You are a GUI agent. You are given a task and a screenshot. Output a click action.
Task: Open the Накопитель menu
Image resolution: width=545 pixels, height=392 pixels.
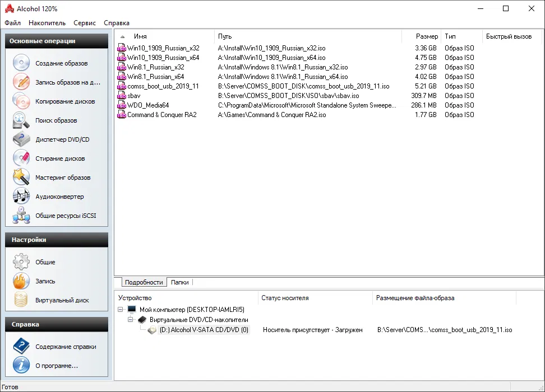[47, 23]
